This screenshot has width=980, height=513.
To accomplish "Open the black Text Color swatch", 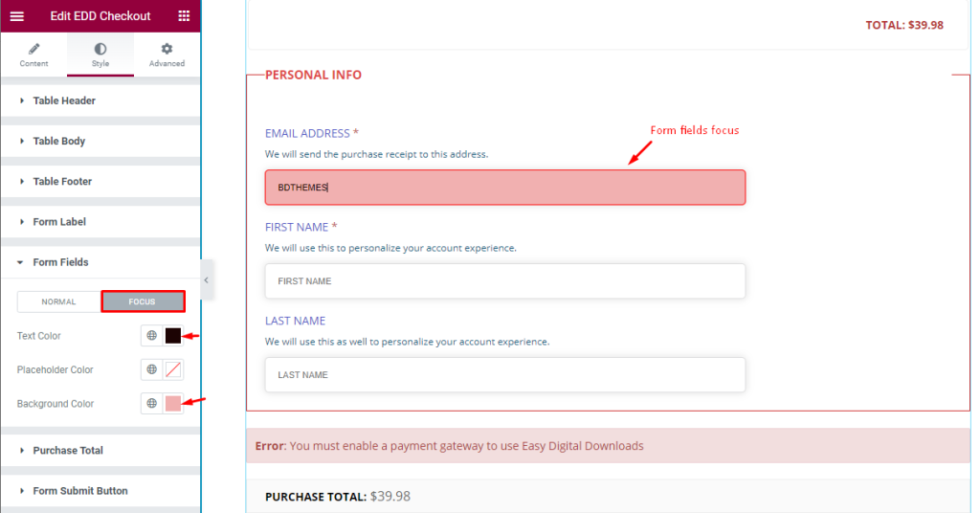I will point(173,336).
